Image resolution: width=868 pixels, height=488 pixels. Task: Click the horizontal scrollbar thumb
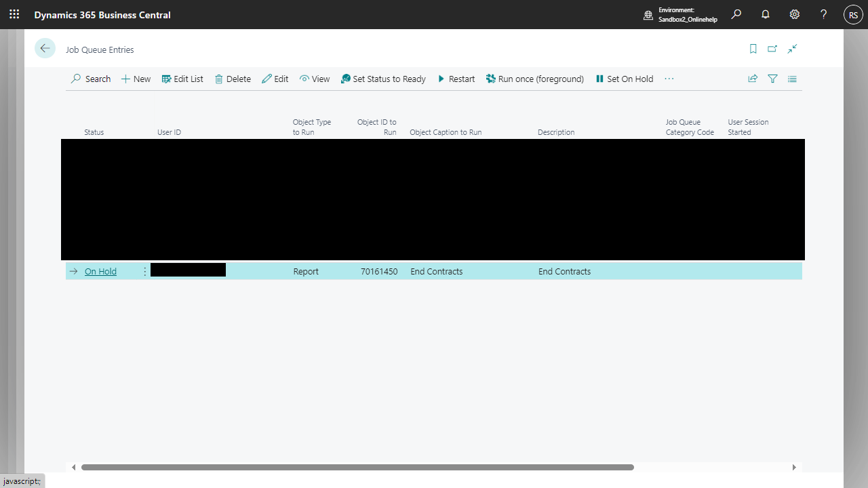(x=357, y=467)
